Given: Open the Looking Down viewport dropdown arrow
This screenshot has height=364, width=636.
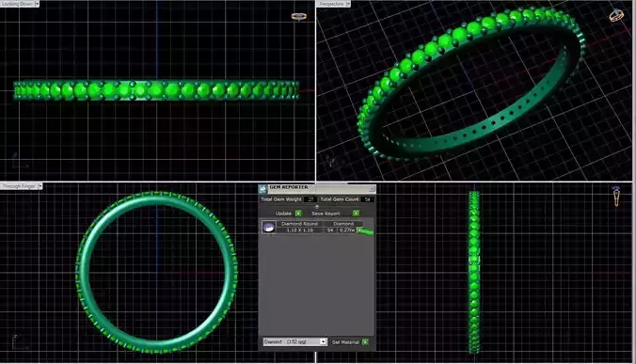Looking at the screenshot, I should click(37, 4).
